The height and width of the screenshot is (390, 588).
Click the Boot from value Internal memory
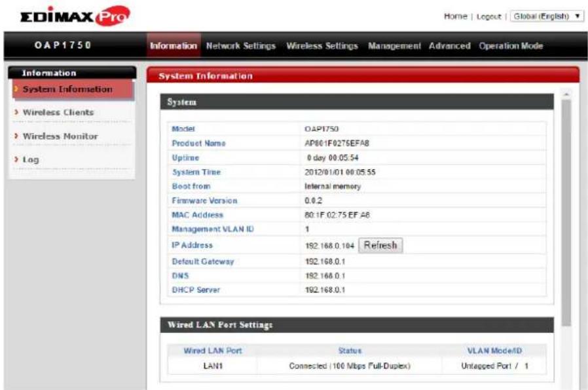coord(333,187)
